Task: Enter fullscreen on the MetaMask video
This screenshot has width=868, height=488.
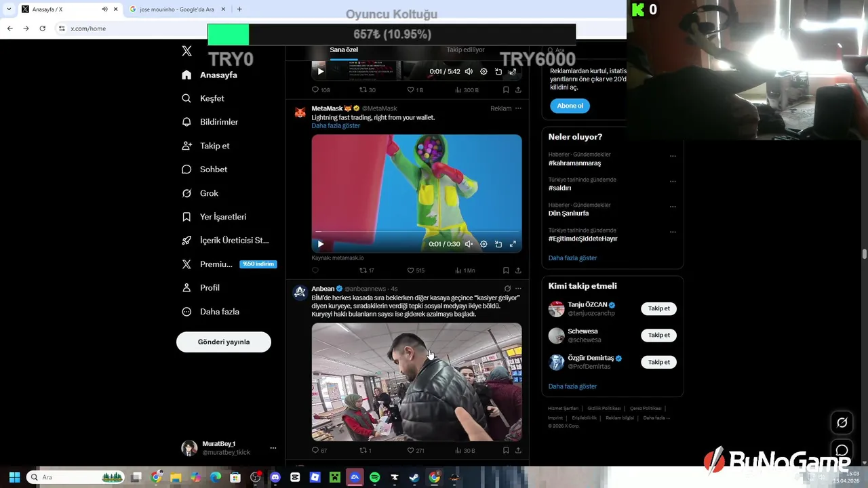Action: click(x=513, y=244)
